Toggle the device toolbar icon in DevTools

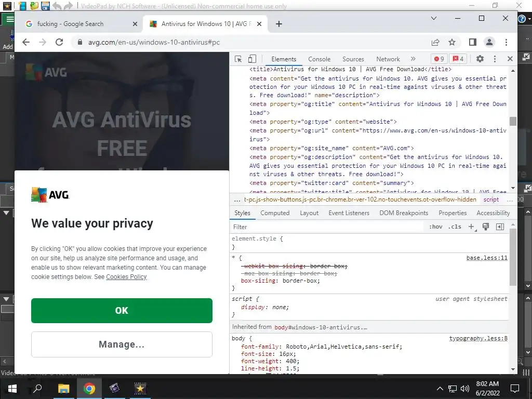pos(252,59)
